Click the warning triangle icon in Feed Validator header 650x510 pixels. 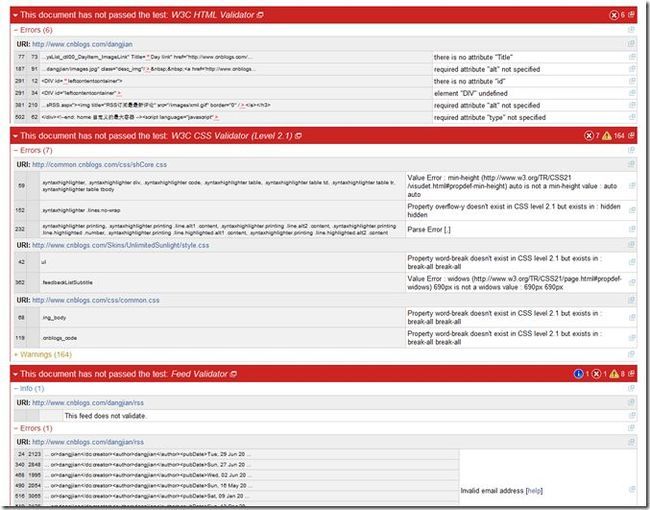point(614,374)
